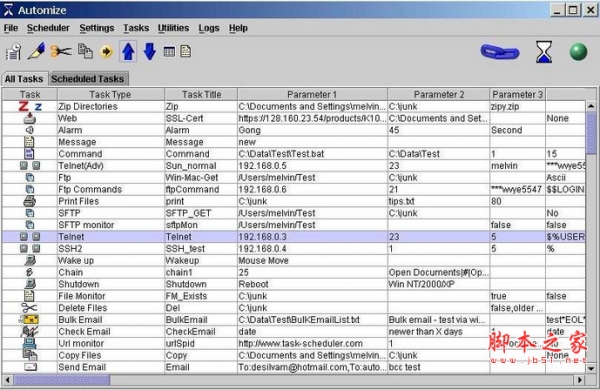Click the Task column header
The height and width of the screenshot is (390, 600).
click(x=30, y=95)
